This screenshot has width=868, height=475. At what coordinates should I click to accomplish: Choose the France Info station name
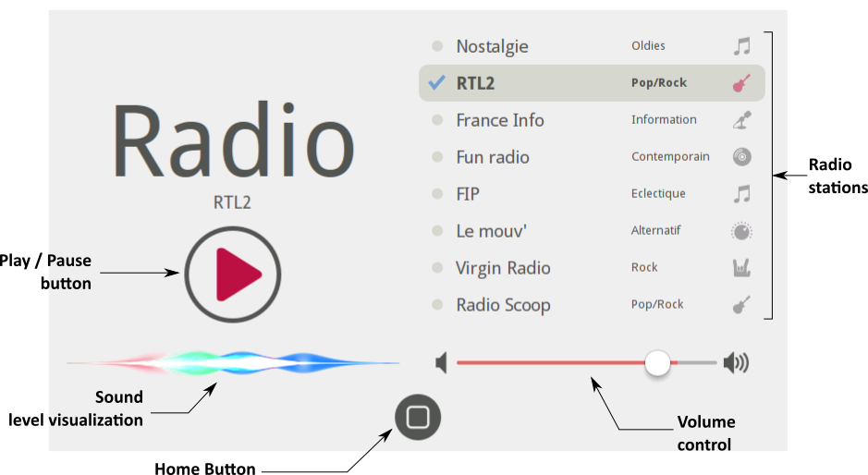[500, 120]
